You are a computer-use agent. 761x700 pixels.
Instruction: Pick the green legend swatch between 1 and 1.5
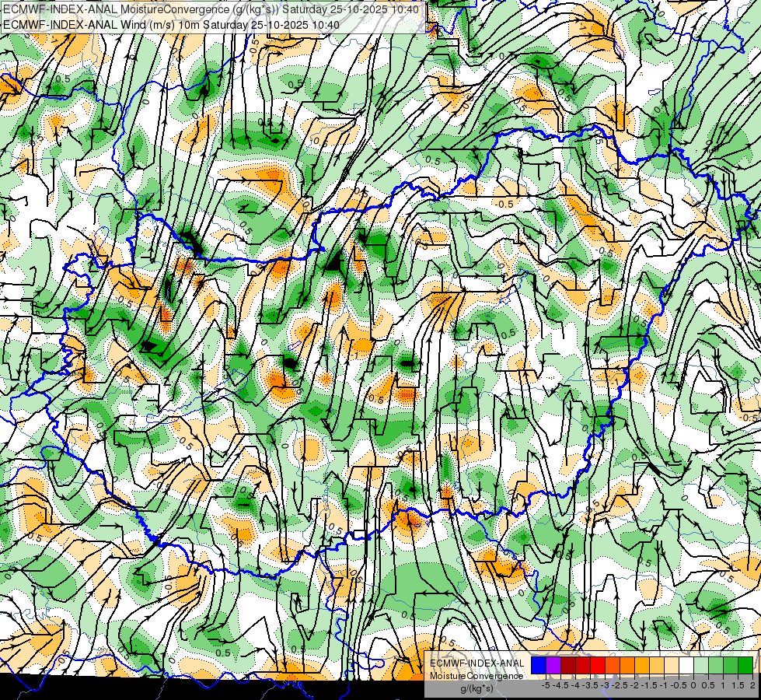coord(731,665)
